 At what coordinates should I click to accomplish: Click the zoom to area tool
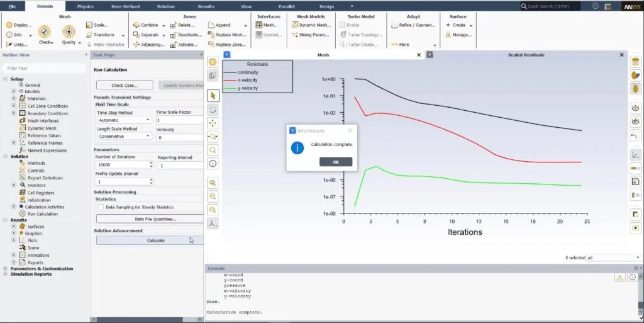pyautogui.click(x=213, y=137)
